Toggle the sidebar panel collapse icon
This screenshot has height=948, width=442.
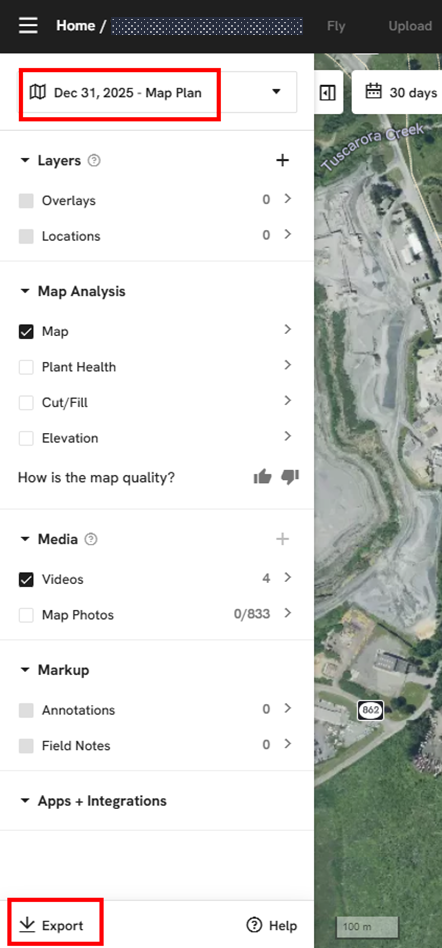point(328,93)
